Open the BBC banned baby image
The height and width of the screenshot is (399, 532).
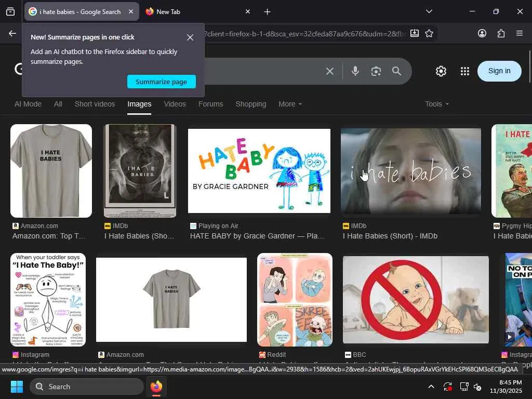point(416,300)
